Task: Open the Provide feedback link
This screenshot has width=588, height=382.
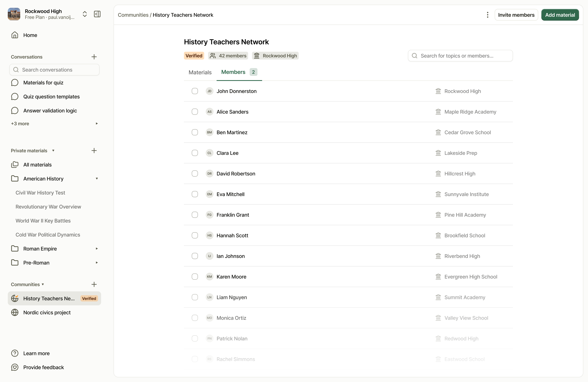Action: pyautogui.click(x=44, y=367)
